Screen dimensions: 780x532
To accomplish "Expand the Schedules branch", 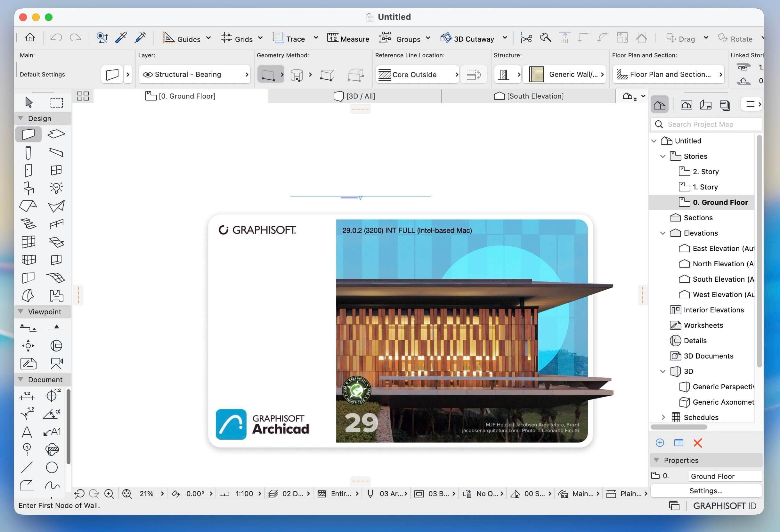I will [663, 417].
